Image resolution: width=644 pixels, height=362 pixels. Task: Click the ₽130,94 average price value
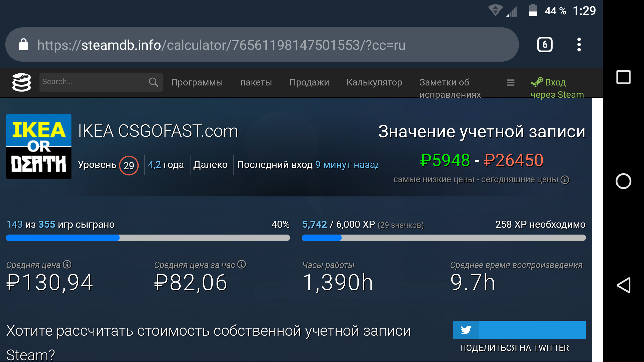click(x=50, y=283)
